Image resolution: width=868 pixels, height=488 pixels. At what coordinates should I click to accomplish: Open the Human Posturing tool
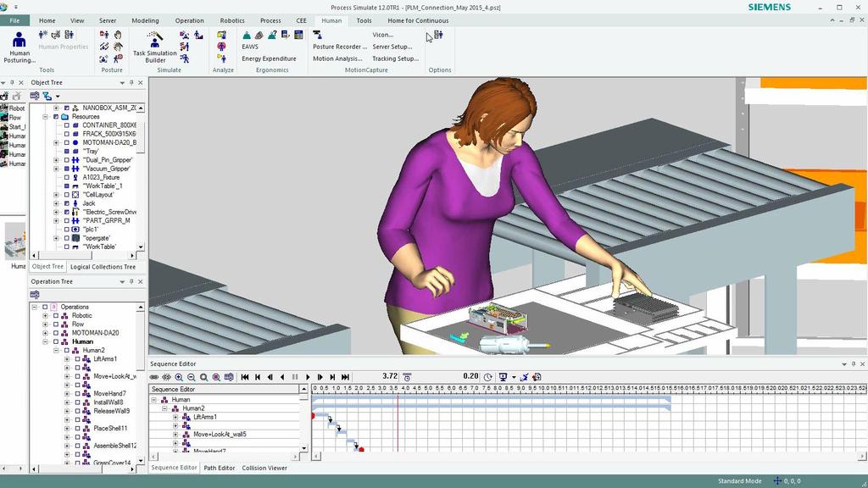tap(19, 47)
